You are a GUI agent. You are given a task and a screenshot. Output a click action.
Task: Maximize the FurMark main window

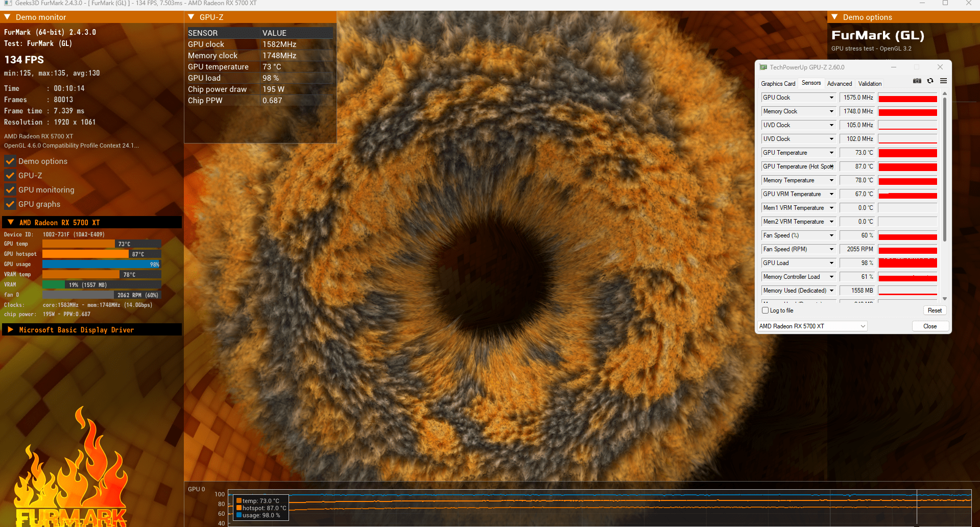945,4
